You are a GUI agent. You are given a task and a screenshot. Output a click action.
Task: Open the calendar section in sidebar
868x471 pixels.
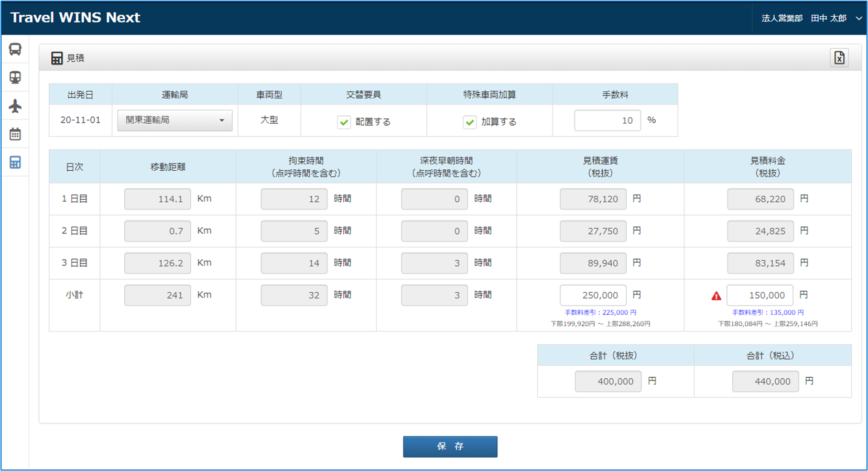[15, 134]
